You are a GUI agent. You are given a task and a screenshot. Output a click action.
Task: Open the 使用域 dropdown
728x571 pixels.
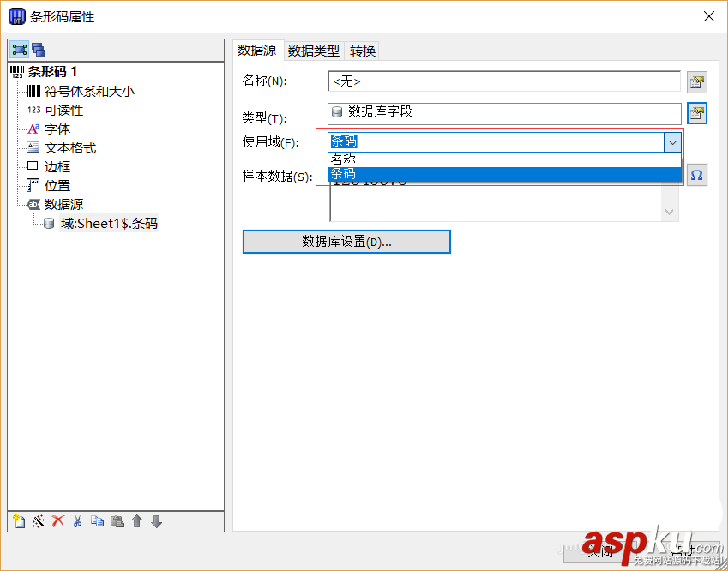point(672,141)
